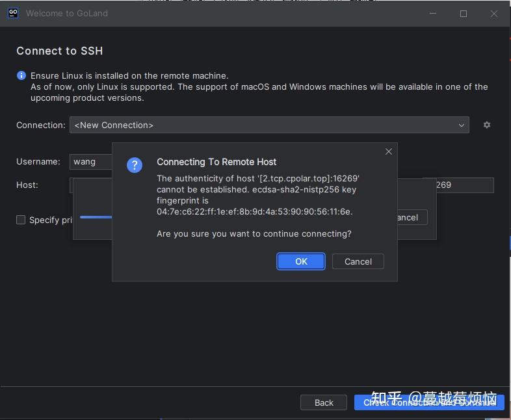Minimize the Welcome to GoLand window

coord(433,14)
